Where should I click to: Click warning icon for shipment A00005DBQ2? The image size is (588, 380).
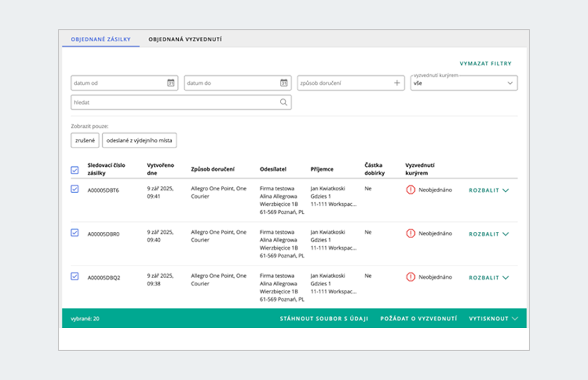(411, 277)
